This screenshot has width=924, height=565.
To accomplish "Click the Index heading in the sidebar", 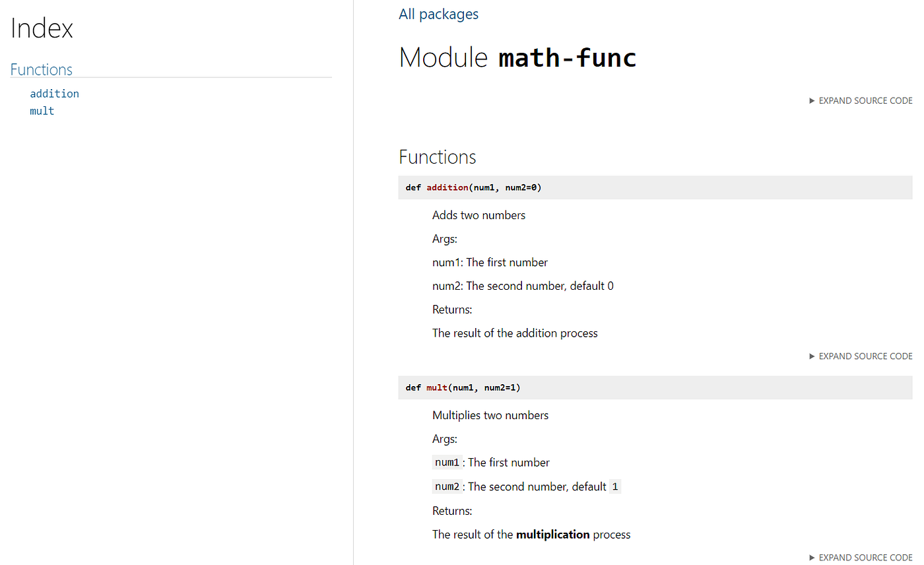I will coord(42,28).
